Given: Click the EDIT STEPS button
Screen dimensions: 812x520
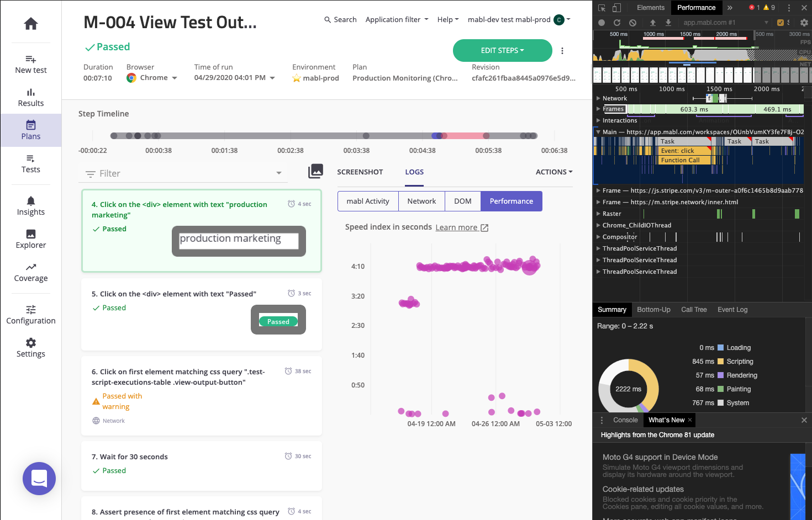Looking at the screenshot, I should tap(503, 50).
